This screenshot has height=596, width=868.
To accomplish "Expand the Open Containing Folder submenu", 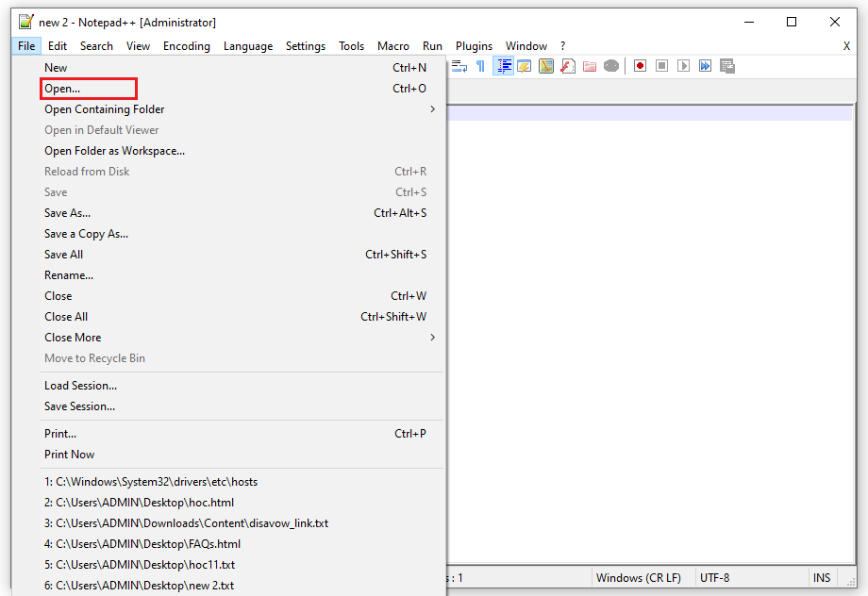I will click(432, 109).
